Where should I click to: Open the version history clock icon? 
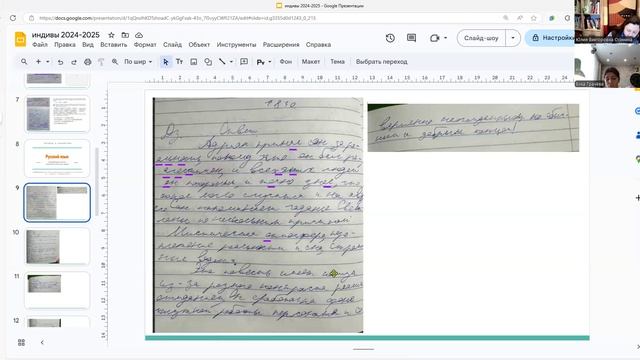(x=390, y=38)
